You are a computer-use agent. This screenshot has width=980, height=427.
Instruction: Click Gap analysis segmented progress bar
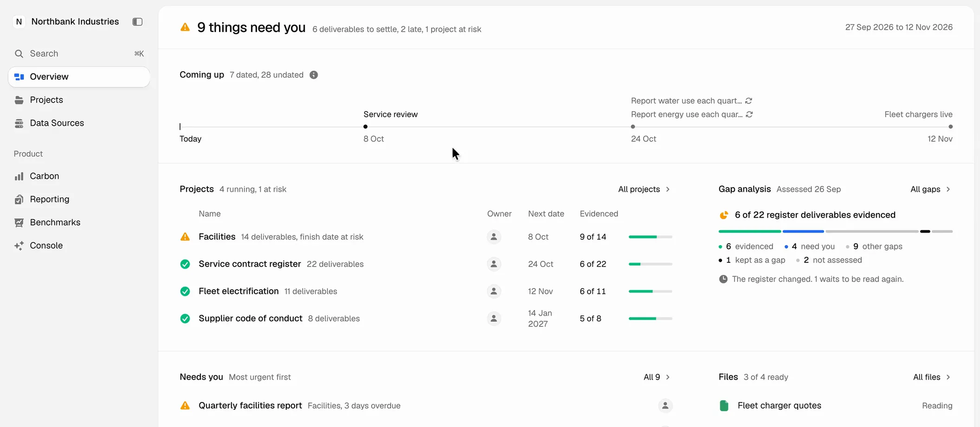tap(835, 231)
